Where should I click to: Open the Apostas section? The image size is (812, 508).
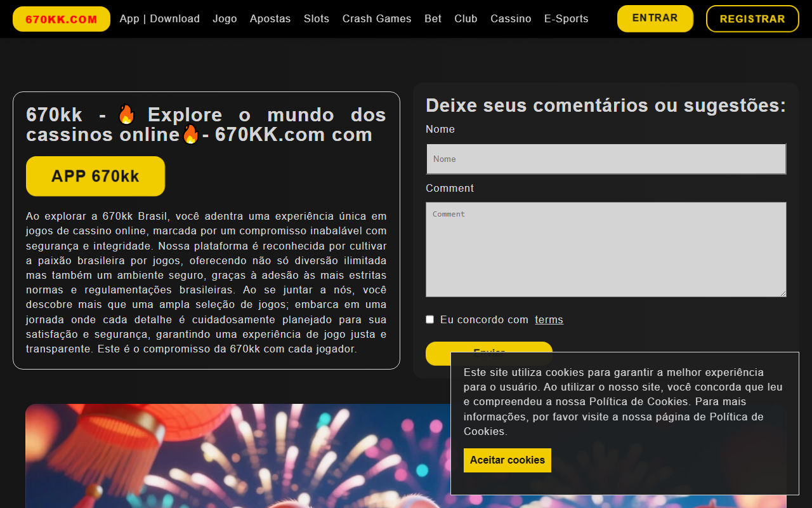click(270, 19)
